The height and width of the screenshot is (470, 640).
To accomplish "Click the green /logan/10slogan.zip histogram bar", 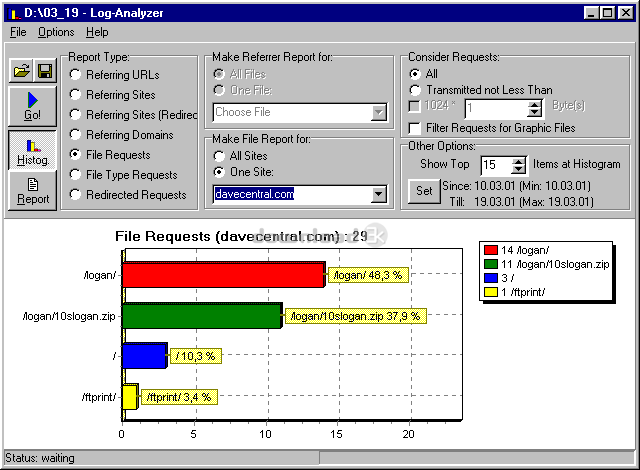I will (202, 315).
